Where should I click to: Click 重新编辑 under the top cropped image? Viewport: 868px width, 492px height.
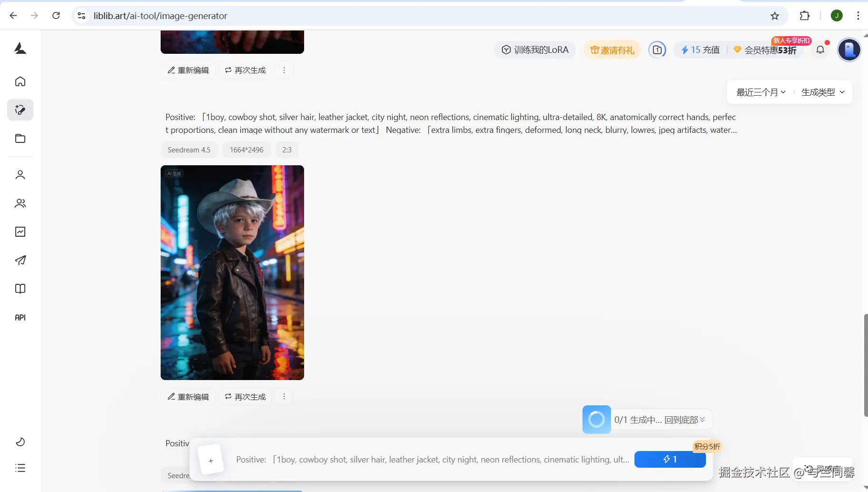[188, 70]
